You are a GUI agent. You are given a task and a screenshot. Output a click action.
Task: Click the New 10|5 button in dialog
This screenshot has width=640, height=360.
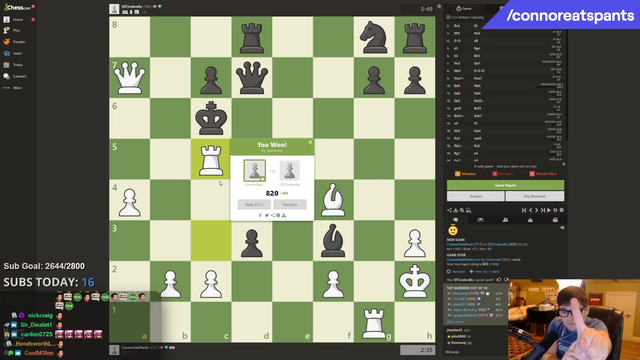coord(254,204)
